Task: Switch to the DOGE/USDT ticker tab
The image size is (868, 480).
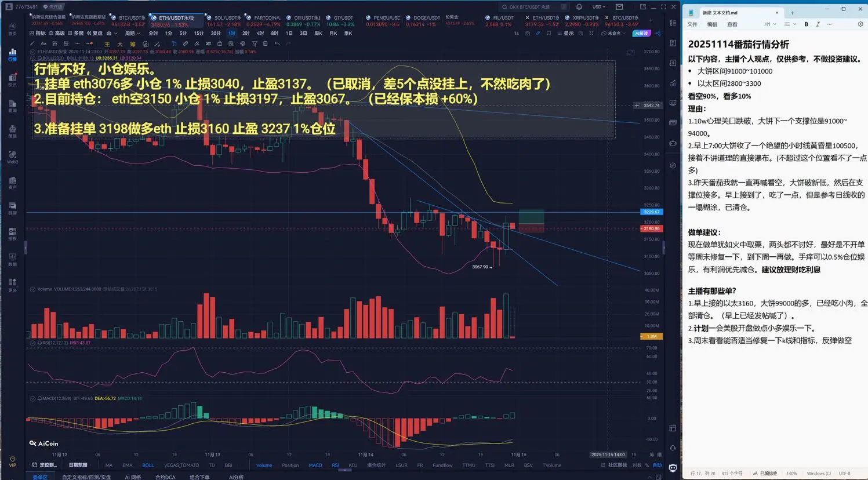Action: (x=423, y=21)
